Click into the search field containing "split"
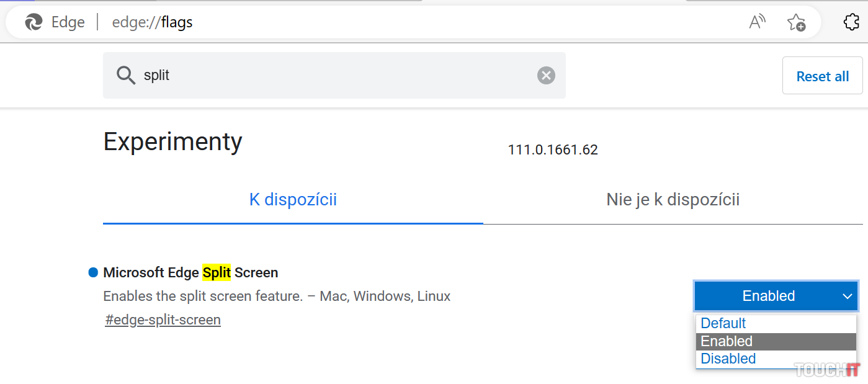This screenshot has width=868, height=384. click(335, 76)
